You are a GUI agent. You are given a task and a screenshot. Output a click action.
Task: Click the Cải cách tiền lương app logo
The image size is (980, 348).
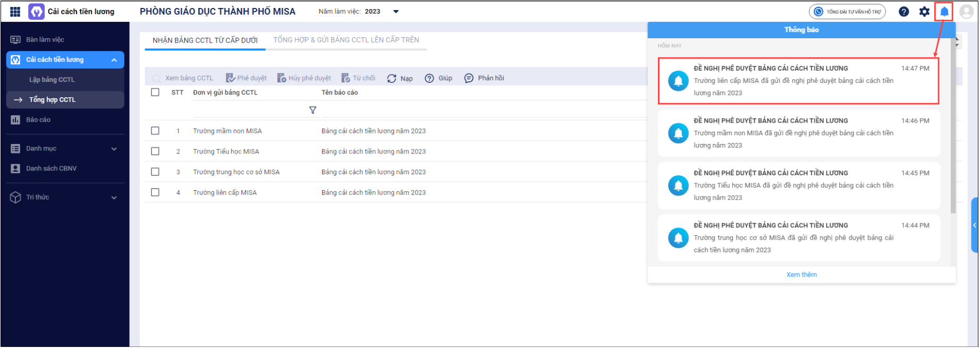(36, 12)
